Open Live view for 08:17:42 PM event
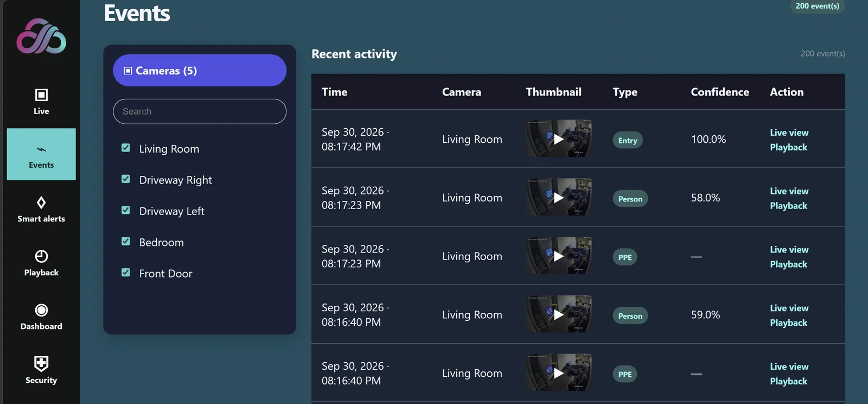Viewport: 868px width, 404px height. (x=789, y=132)
